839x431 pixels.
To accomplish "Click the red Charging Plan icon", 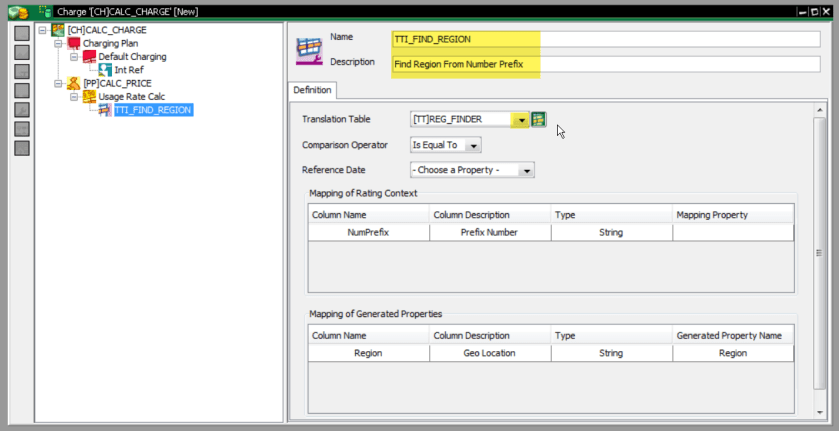I will pyautogui.click(x=73, y=44).
